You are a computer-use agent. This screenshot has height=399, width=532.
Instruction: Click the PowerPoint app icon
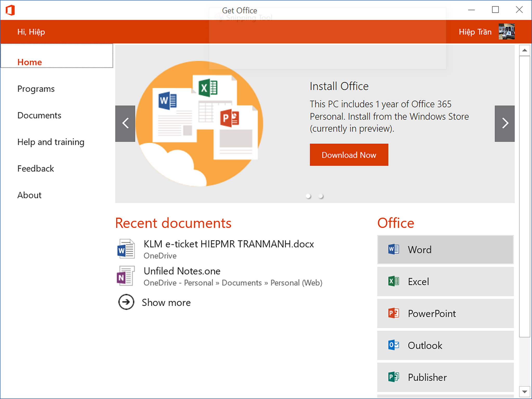pos(394,313)
